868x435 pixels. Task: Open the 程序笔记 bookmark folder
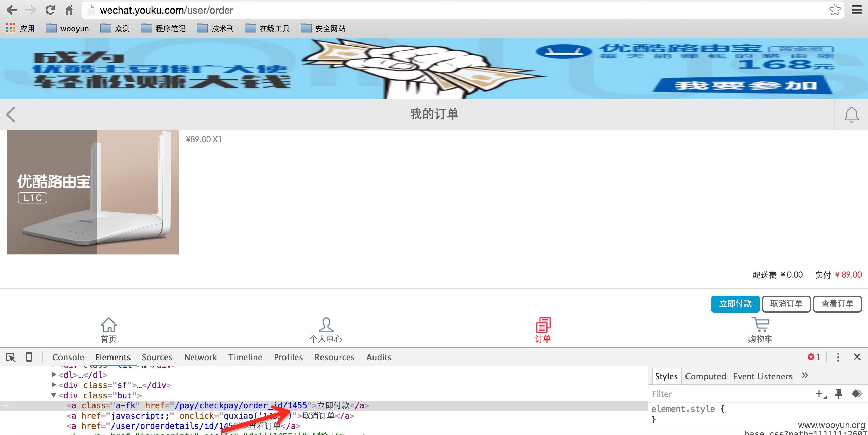163,28
